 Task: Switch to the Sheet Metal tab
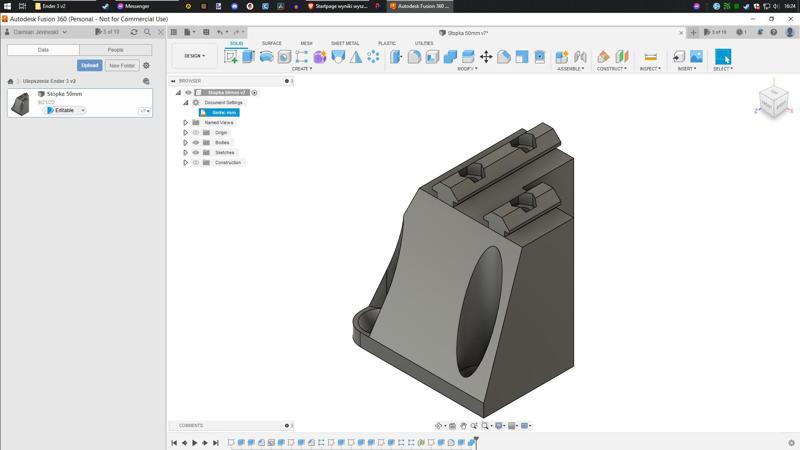coord(345,43)
